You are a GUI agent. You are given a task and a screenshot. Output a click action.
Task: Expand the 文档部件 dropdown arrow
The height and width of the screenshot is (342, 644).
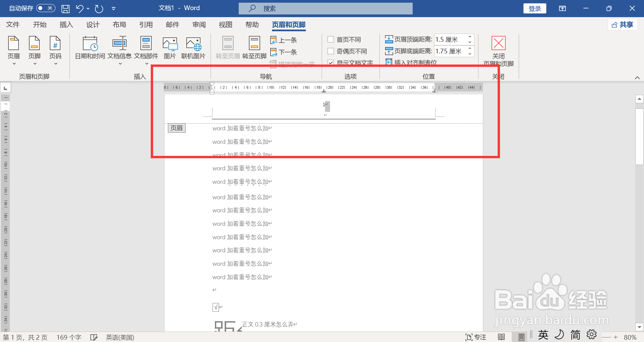[x=147, y=63]
